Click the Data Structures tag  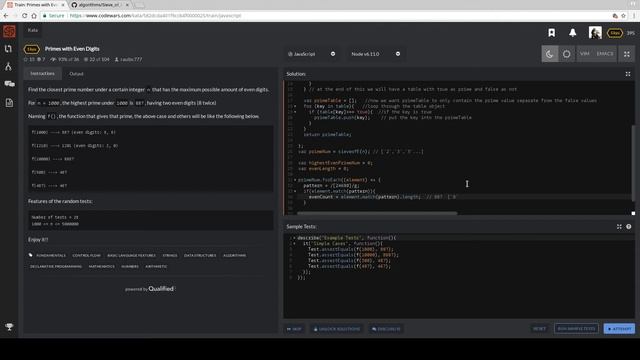[x=200, y=256]
